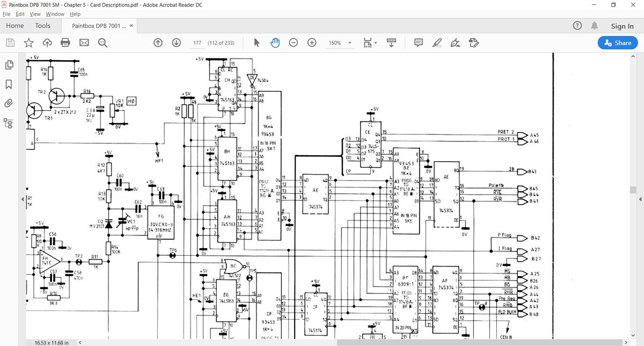Click the scrolling mode download-arrow icon
The width and height of the screenshot is (644, 346).
pyautogui.click(x=391, y=42)
